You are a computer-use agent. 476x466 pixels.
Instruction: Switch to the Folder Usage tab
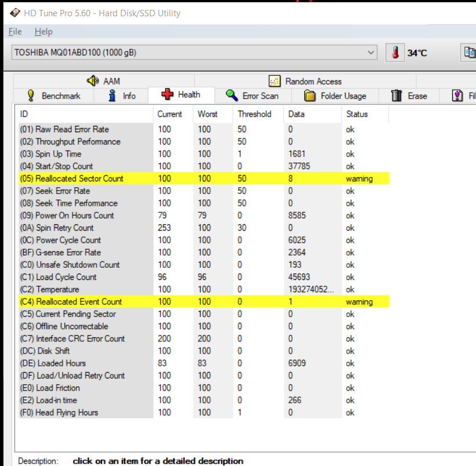(x=335, y=96)
